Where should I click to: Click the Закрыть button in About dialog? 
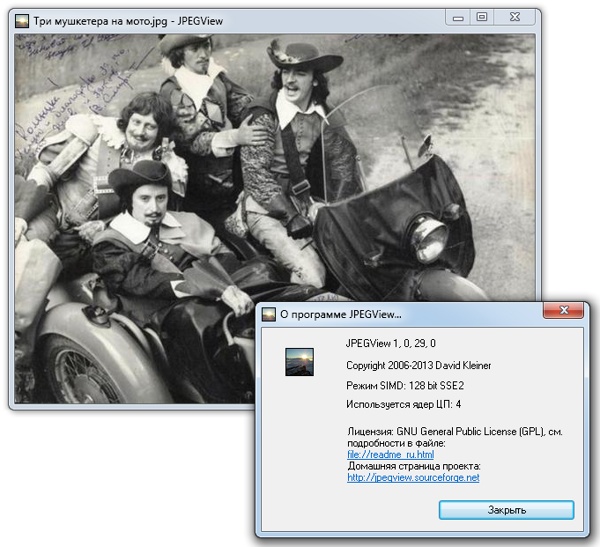point(506,510)
